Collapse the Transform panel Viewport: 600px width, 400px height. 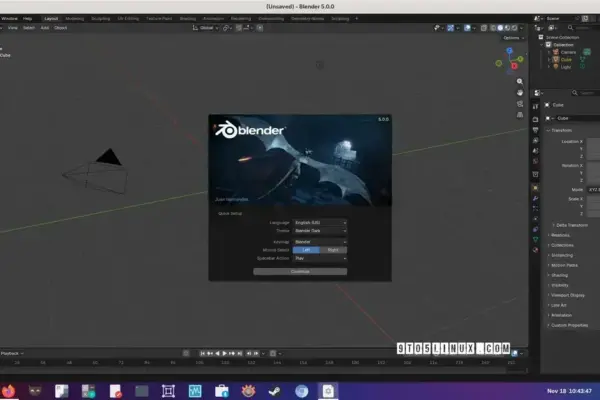[559, 131]
